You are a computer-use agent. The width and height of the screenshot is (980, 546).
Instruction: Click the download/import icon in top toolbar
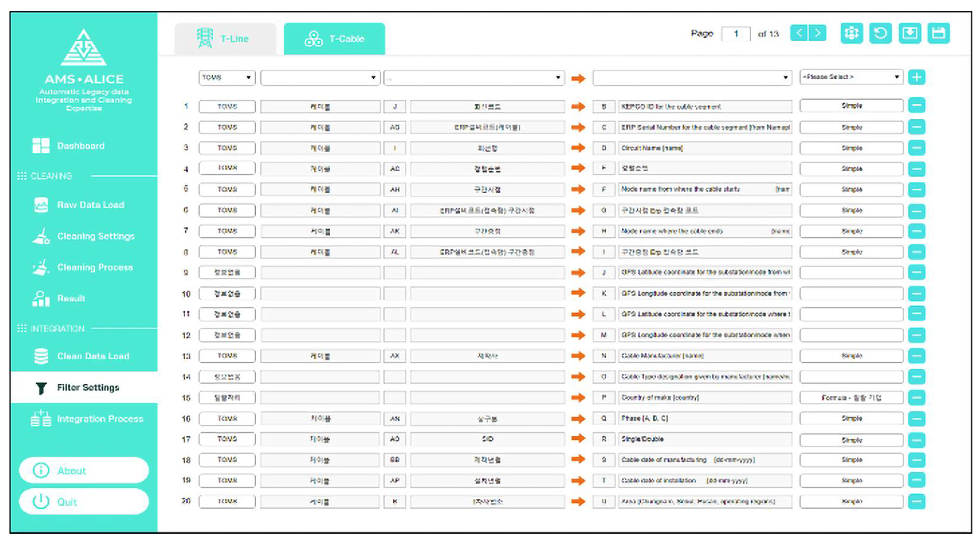click(x=909, y=33)
